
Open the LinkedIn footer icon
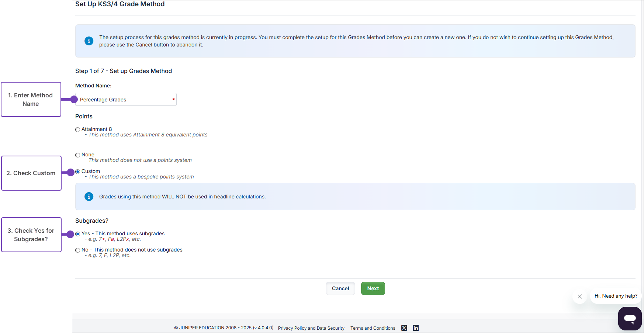click(416, 328)
